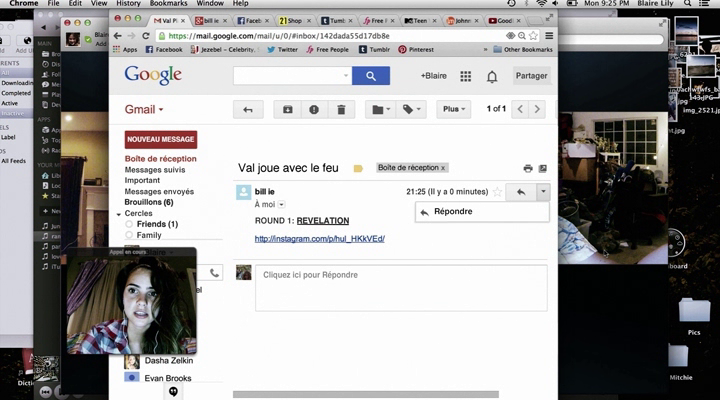Switch to the Shop browser tab
720x400 pixels.
[x=294, y=21]
